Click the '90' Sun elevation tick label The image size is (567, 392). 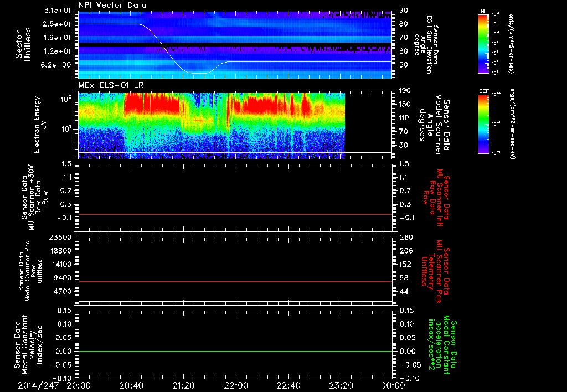(x=404, y=11)
